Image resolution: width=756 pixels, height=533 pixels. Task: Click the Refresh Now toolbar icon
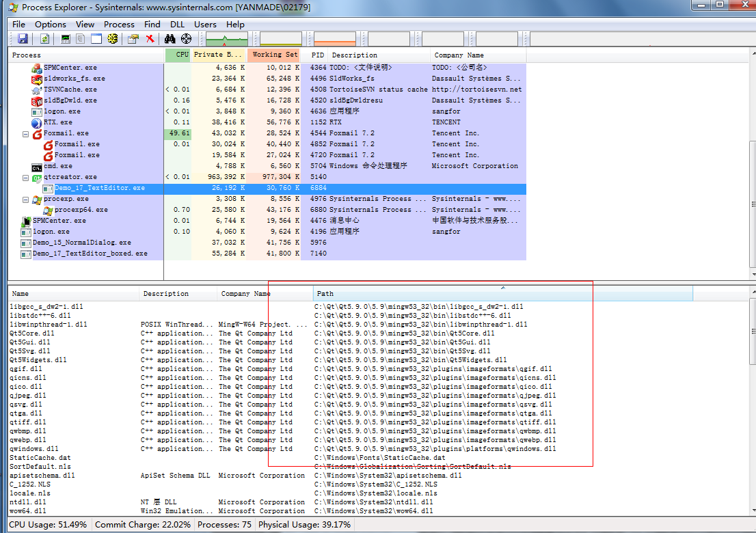(x=45, y=38)
